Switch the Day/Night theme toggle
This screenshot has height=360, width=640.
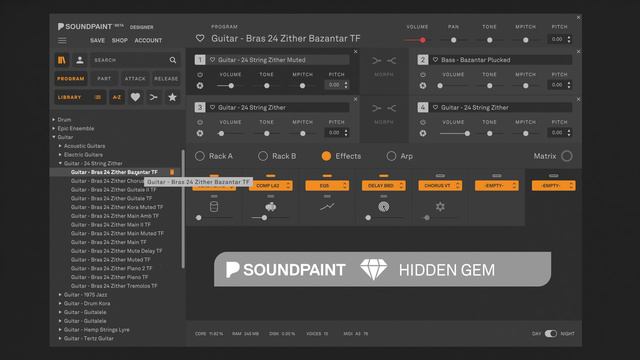point(551,333)
